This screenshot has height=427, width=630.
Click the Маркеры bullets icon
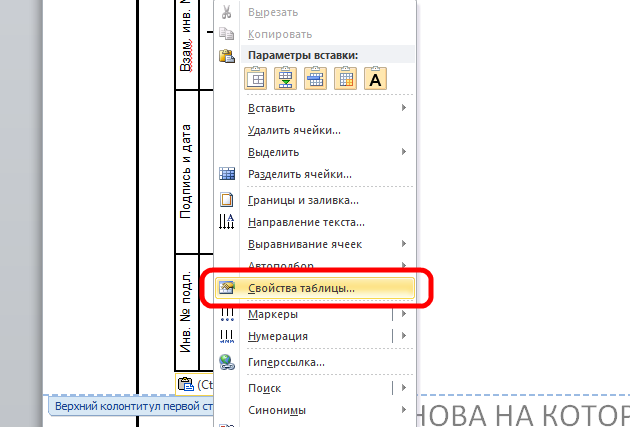227,315
